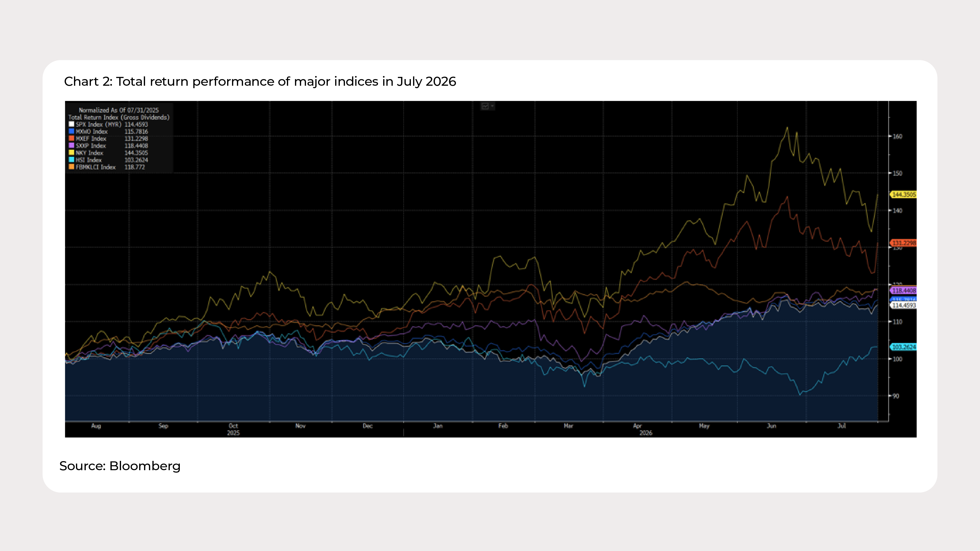This screenshot has width=980, height=551.
Task: Click the cyan HSI Index legend swatch
Action: (x=71, y=160)
